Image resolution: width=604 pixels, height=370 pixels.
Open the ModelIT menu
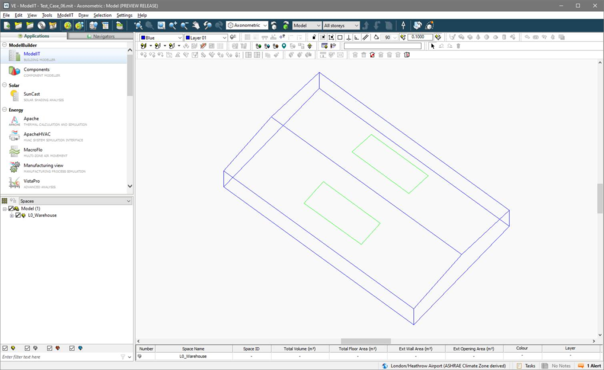[x=65, y=15]
